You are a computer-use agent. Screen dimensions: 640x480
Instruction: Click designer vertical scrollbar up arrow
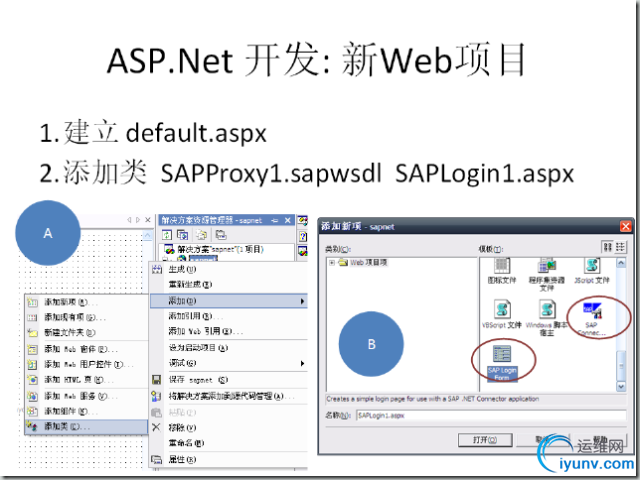pos(147,236)
